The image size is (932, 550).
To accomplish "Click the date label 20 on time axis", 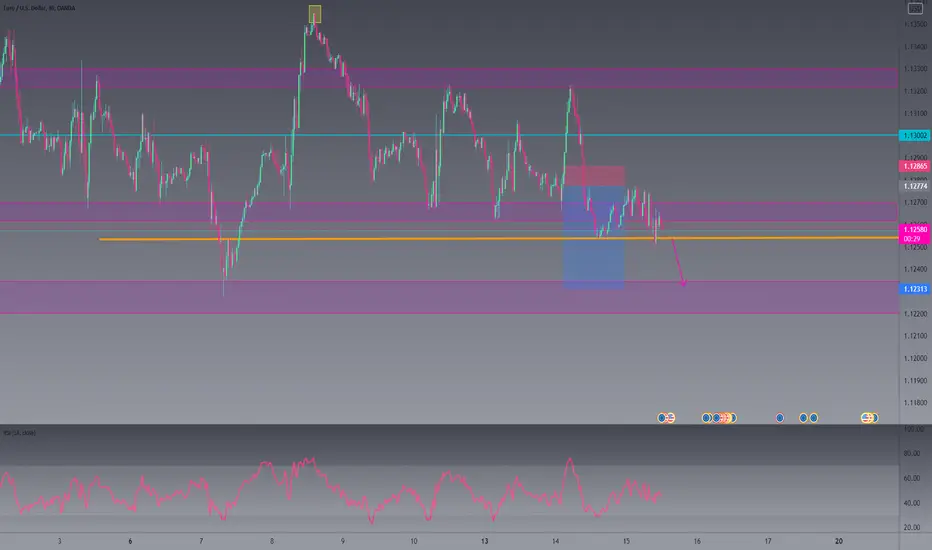I will (x=839, y=541).
